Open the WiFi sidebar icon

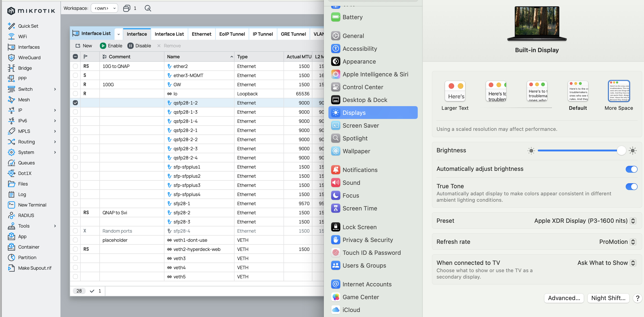click(x=11, y=36)
